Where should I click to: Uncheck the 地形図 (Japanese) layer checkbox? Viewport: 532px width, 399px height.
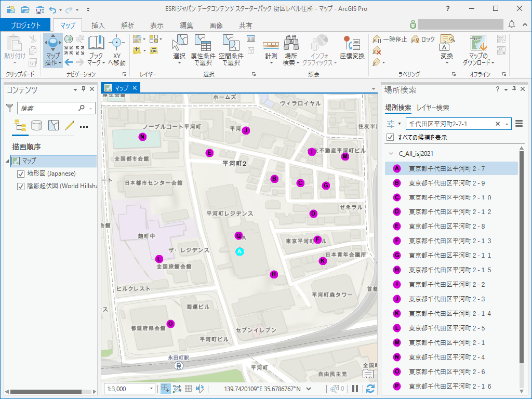tap(21, 174)
